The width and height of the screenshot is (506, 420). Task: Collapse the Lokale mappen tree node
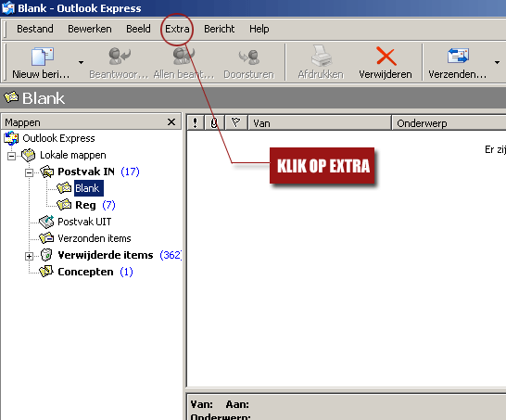[x=11, y=157]
